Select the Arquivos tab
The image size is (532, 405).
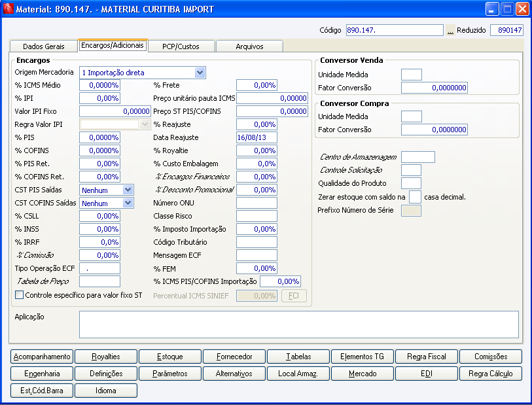[x=249, y=46]
